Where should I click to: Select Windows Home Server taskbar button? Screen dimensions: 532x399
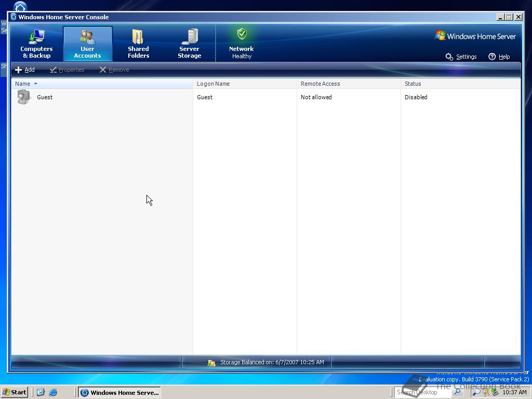click(x=119, y=392)
